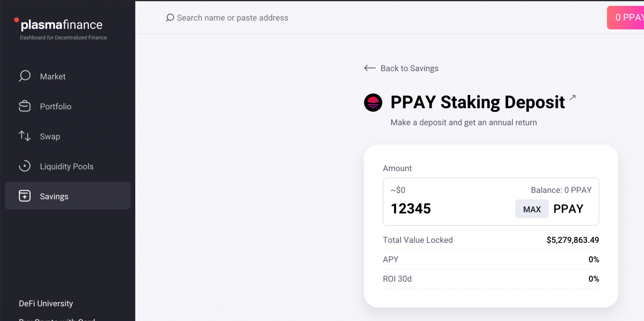
Task: Select the Market magnifier icon in sidebar
Action: [x=24, y=76]
